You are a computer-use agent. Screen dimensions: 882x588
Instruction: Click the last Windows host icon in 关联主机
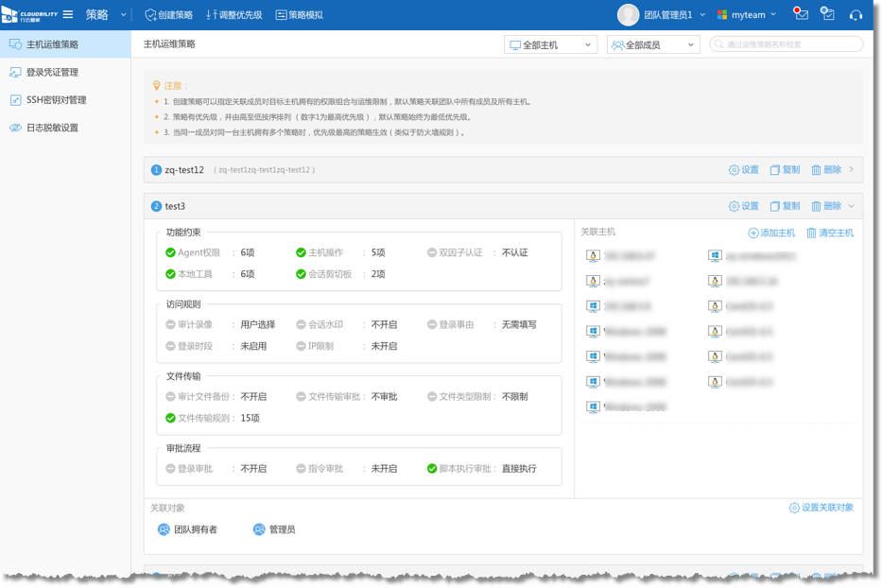coord(593,407)
